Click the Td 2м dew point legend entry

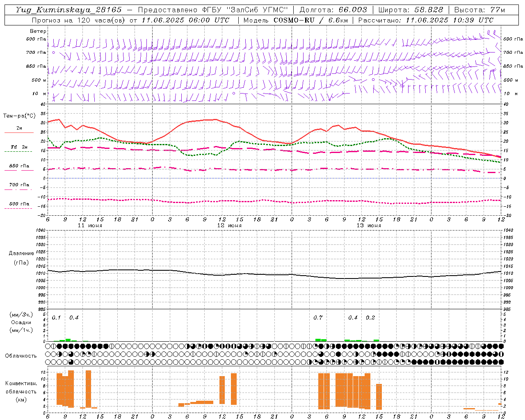[x=19, y=147]
